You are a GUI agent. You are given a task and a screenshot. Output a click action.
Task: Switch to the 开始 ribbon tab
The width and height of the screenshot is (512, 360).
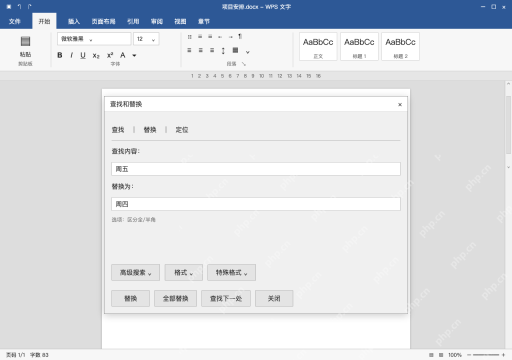pyautogui.click(x=44, y=22)
